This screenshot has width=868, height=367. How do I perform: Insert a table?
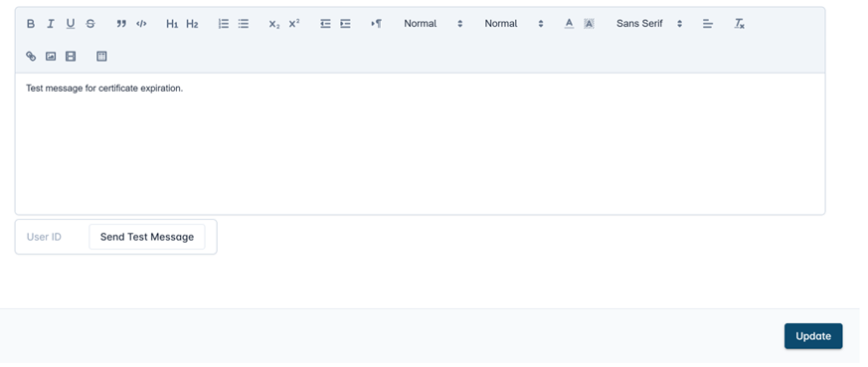tap(101, 56)
